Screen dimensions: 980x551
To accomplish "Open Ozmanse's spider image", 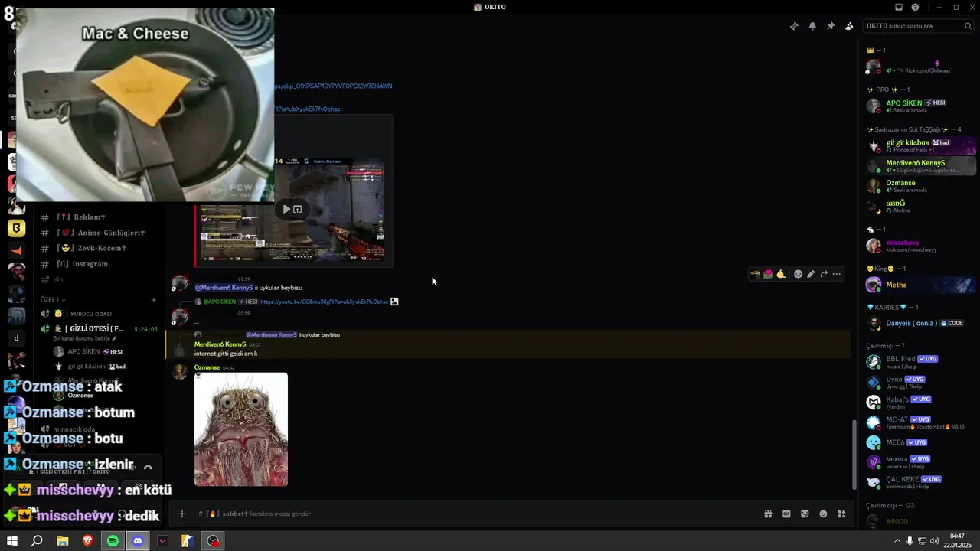I will point(241,429).
